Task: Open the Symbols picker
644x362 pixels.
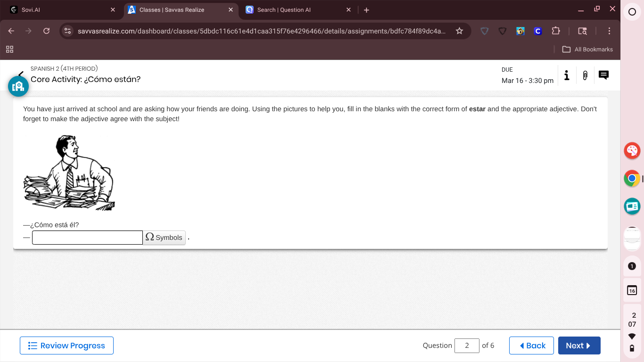Action: click(x=164, y=238)
